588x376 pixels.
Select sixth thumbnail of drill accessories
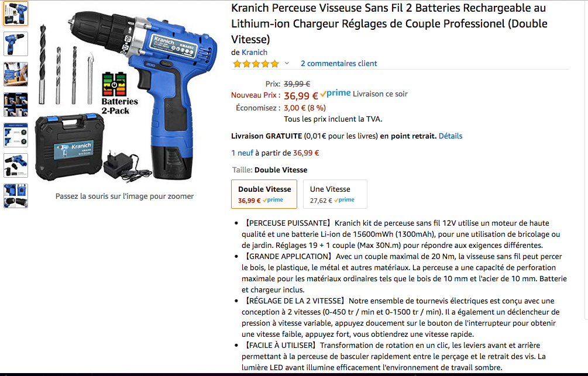(16, 165)
